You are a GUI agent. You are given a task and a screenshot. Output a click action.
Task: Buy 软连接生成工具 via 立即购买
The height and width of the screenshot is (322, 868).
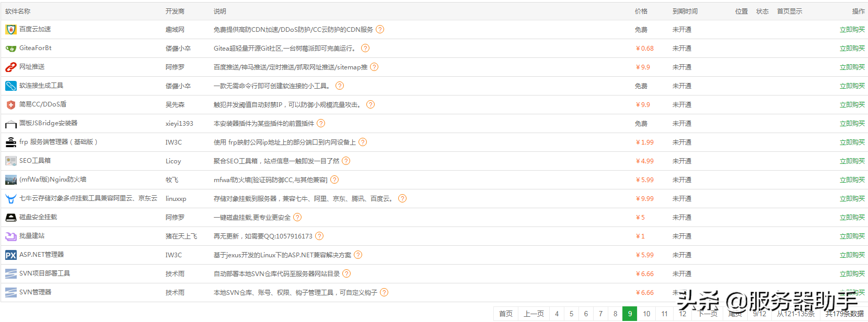point(852,86)
